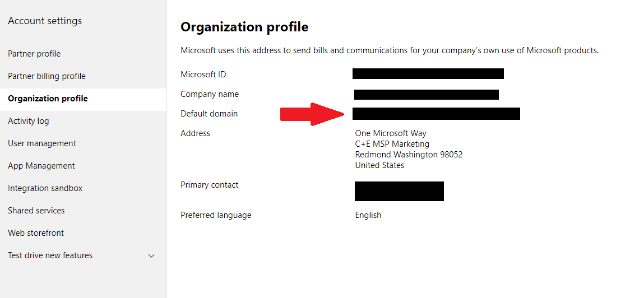Open the Activity log page
The width and height of the screenshot is (644, 298).
tap(29, 121)
